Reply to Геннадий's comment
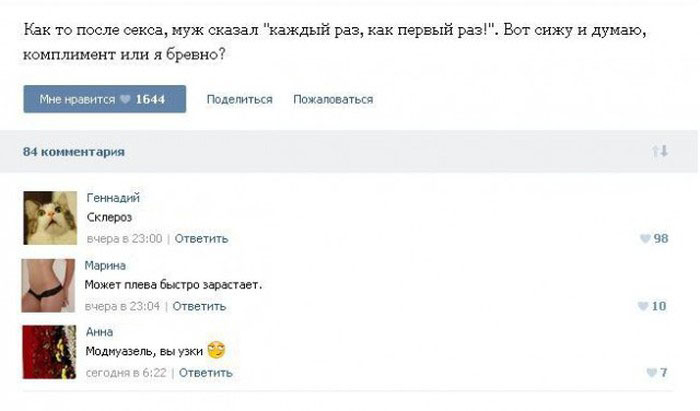This screenshot has height=411, width=700. coord(203,238)
